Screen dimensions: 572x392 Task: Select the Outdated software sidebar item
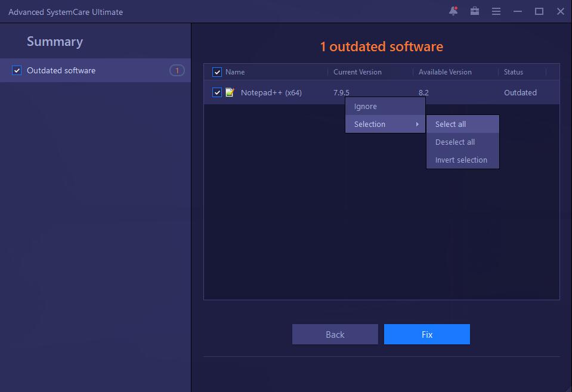(95, 70)
